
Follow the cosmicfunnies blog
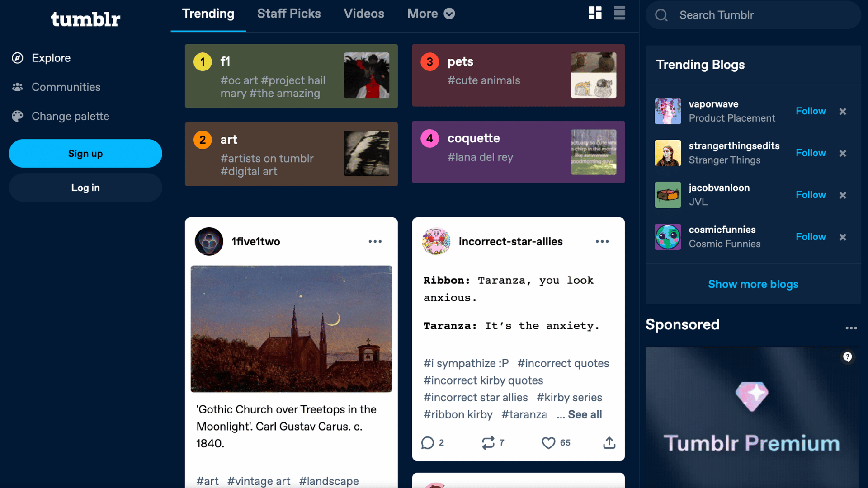click(x=811, y=237)
